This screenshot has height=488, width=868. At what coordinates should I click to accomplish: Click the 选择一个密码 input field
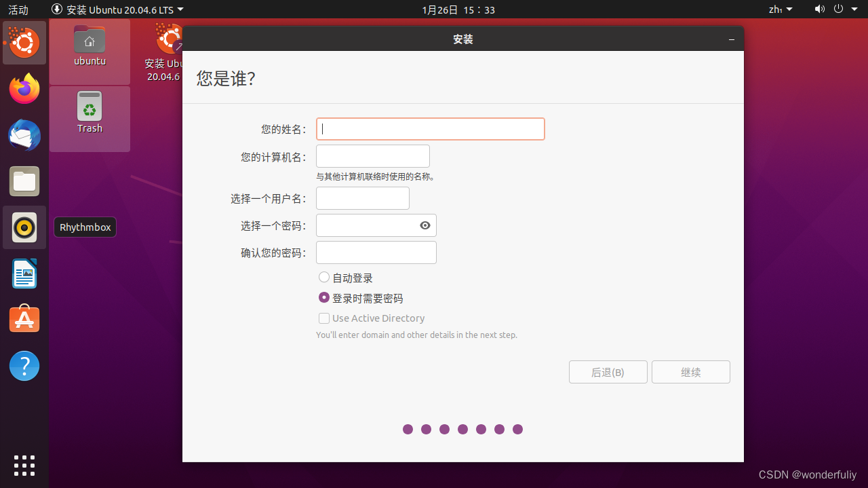click(x=376, y=225)
